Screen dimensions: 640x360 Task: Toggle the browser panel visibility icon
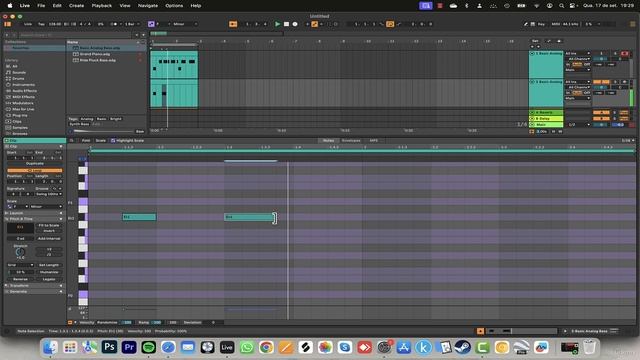(x=8, y=24)
